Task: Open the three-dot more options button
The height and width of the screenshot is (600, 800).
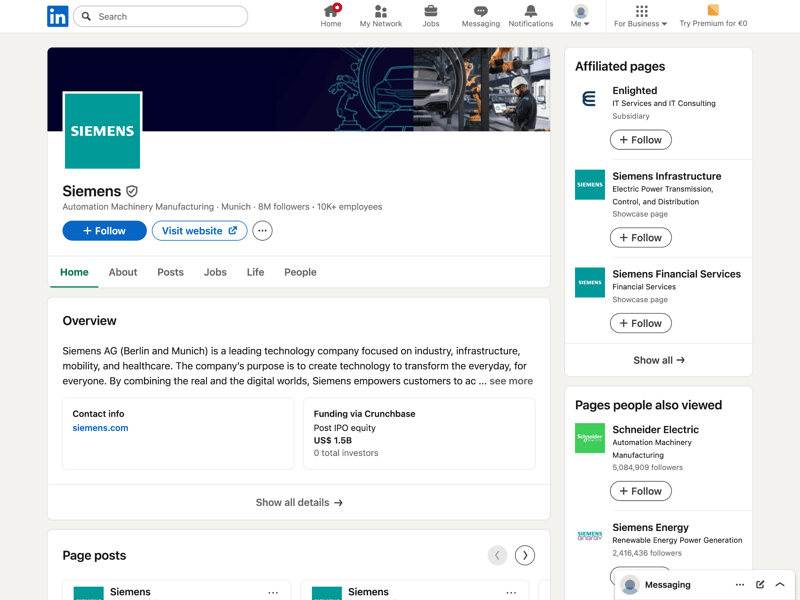Action: click(x=262, y=231)
